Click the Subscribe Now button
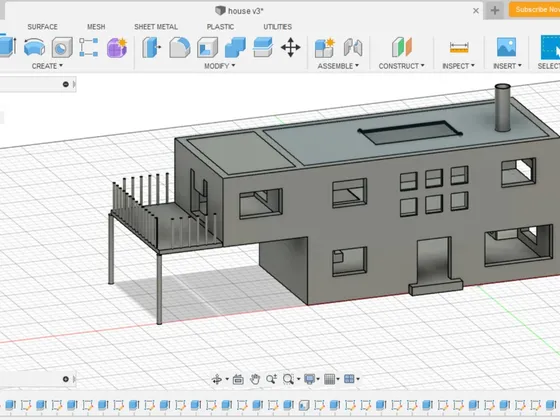 535,10
